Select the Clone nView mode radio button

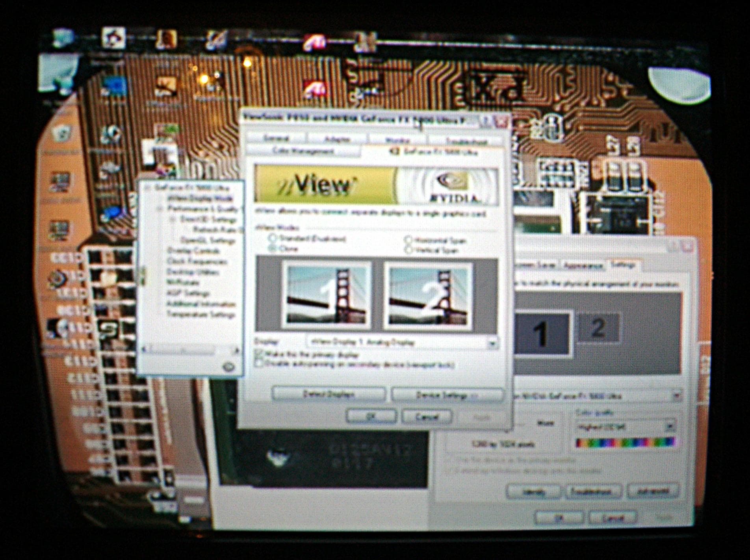click(271, 248)
